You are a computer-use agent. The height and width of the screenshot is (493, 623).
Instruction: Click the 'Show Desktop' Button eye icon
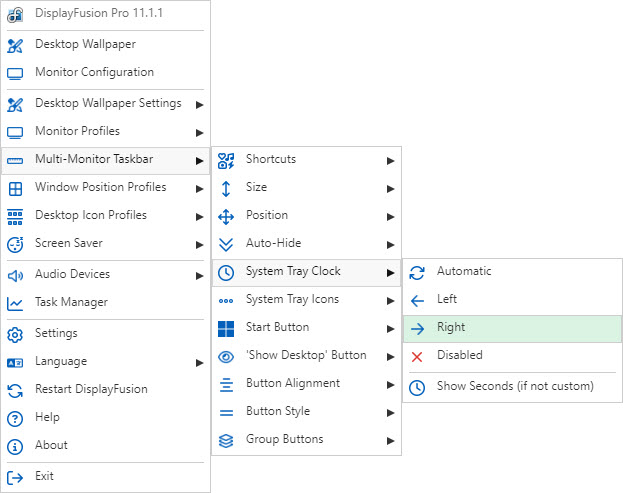click(226, 356)
